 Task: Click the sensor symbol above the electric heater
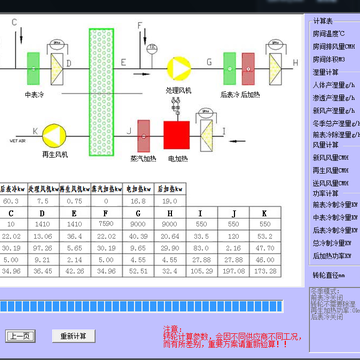click(176, 107)
